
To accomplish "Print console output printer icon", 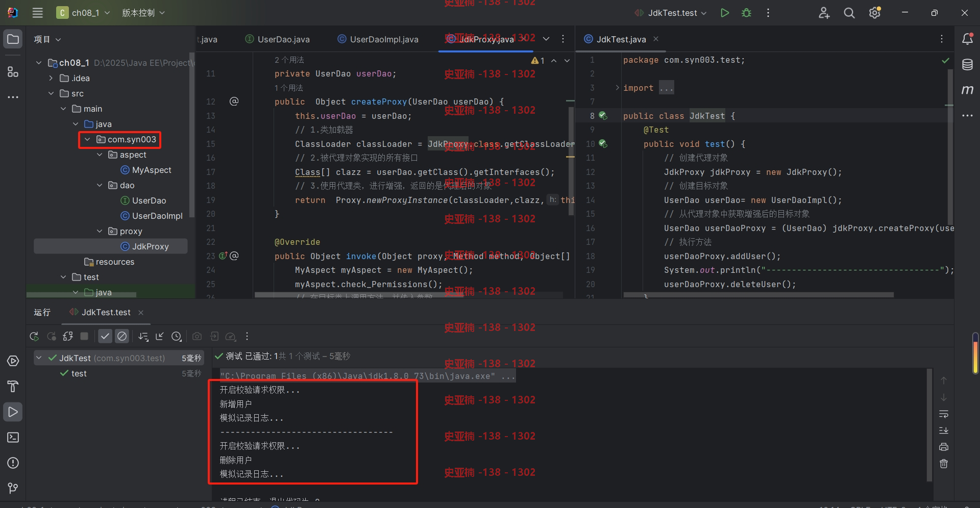I will click(944, 447).
